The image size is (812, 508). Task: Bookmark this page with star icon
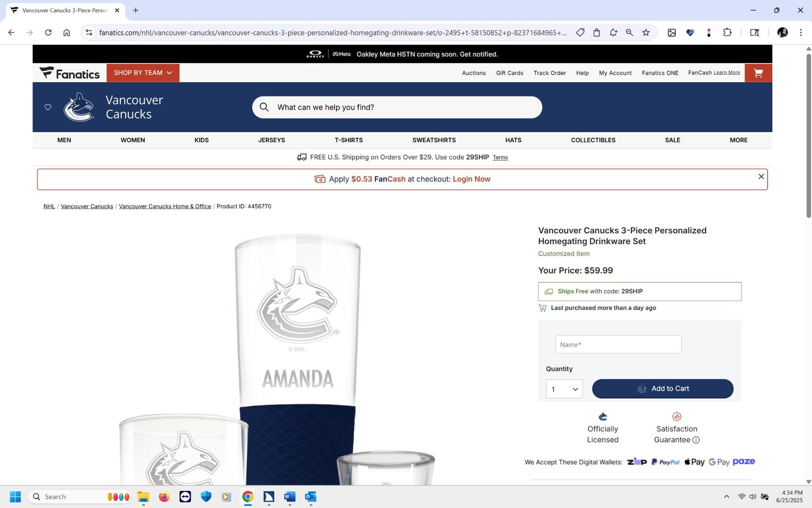pos(646,33)
